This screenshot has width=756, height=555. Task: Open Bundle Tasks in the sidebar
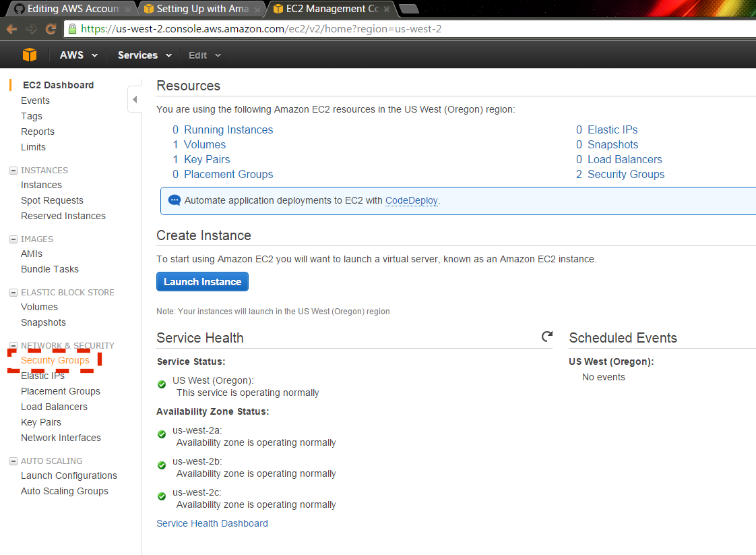50,269
